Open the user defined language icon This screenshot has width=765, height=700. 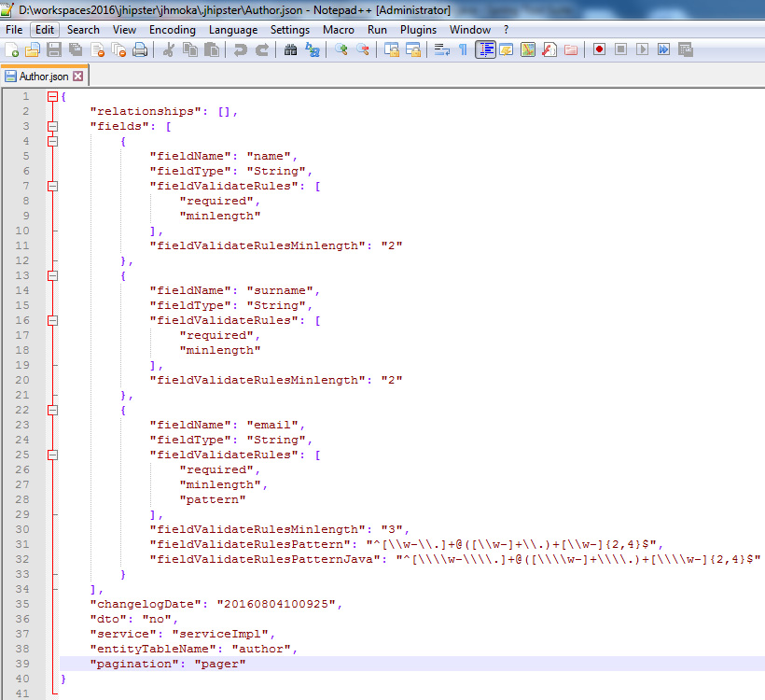point(507,49)
